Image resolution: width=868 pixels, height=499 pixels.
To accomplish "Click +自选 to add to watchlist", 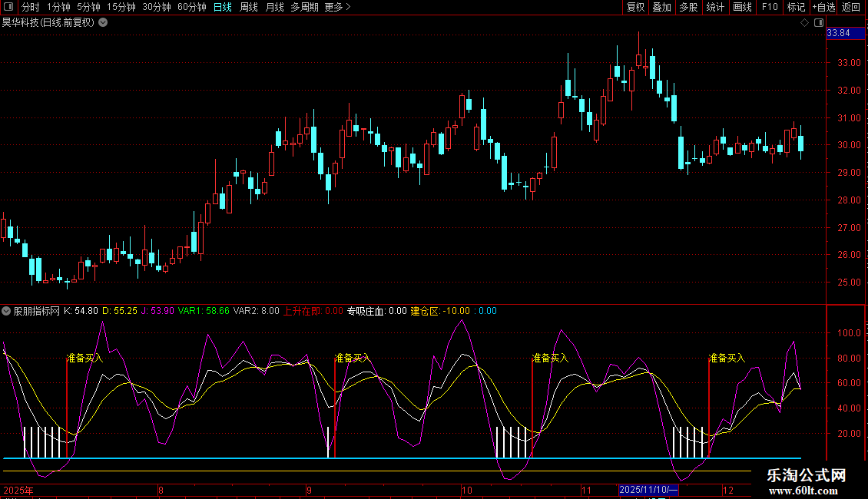I will pyautogui.click(x=823, y=8).
